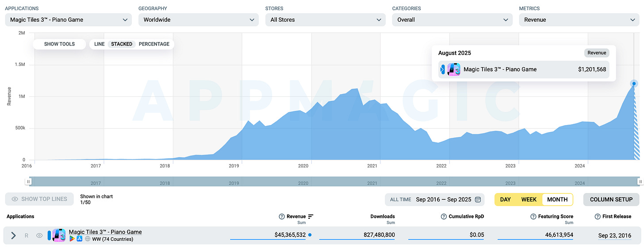Click the August 2025 tooltip heading
The height and width of the screenshot is (251, 644).
pos(455,53)
